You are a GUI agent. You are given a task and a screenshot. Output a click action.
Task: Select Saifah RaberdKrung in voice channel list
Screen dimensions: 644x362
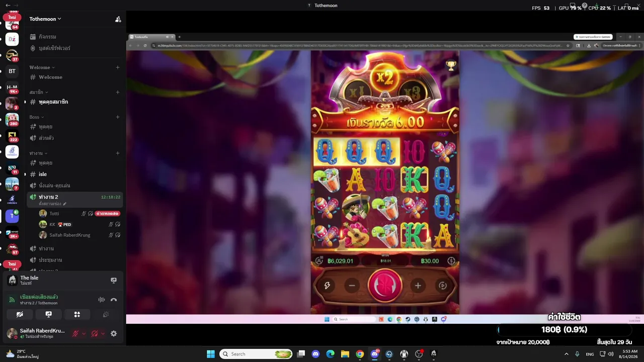tap(69, 235)
